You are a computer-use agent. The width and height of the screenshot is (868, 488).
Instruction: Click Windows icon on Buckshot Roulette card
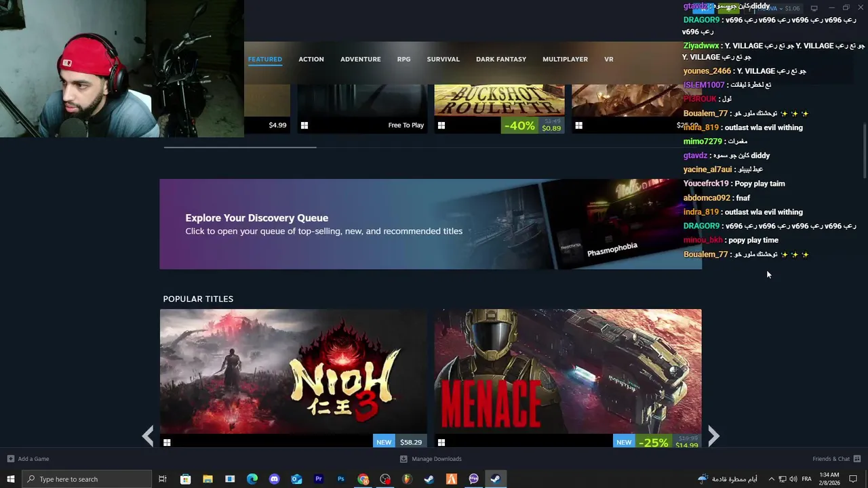(441, 125)
